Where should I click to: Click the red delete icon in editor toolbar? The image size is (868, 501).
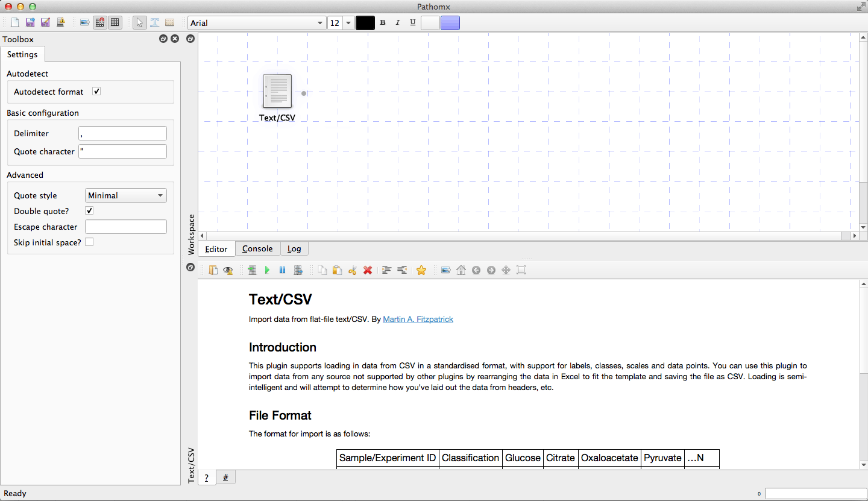(368, 270)
